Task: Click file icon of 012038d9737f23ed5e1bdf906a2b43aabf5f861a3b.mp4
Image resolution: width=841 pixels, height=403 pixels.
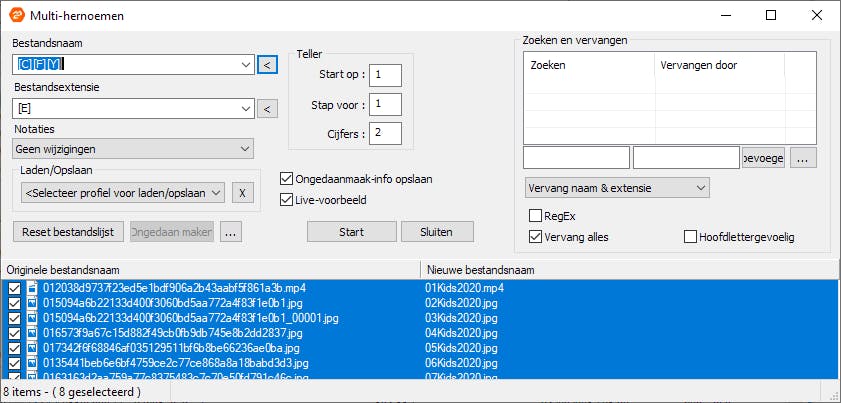Action: click(32, 289)
